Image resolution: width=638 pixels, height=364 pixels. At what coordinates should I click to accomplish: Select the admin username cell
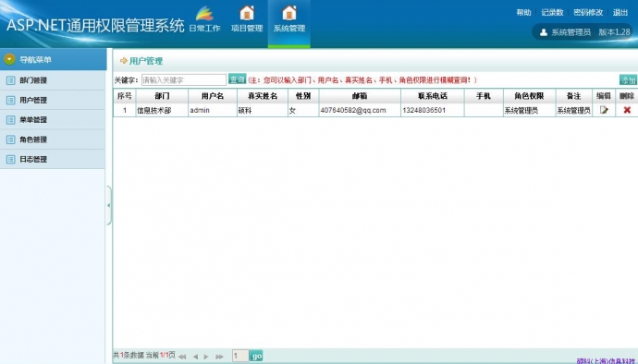point(213,110)
